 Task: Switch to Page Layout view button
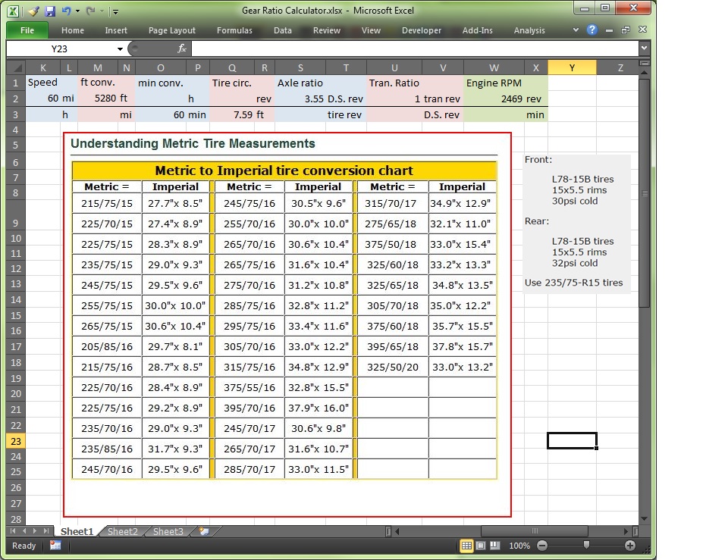coord(481,546)
